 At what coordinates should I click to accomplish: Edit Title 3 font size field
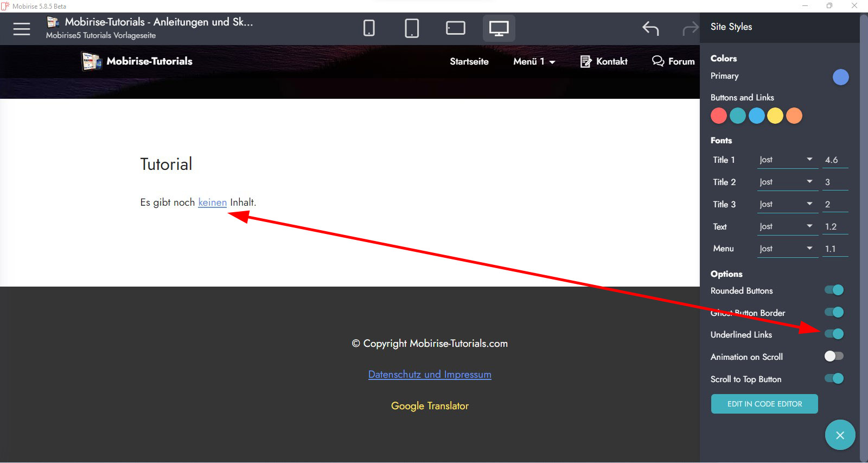tap(835, 204)
